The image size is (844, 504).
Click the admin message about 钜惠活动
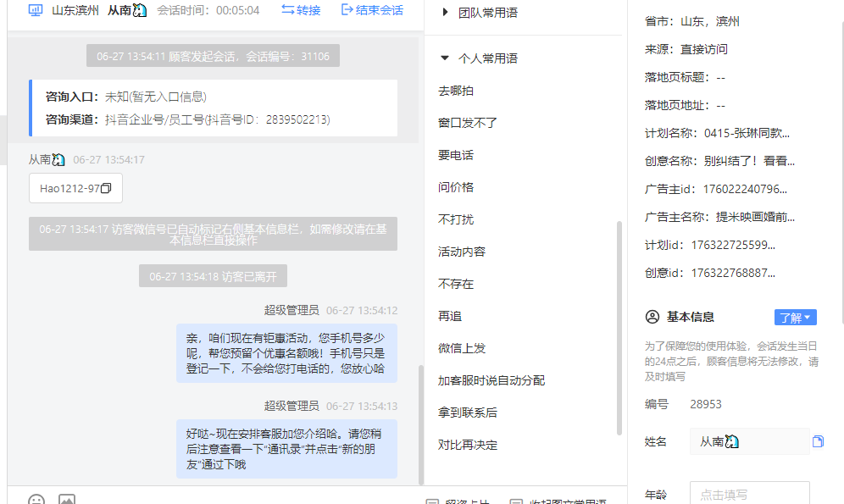(286, 353)
